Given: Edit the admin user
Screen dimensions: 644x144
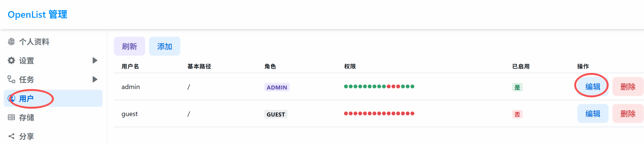Looking at the screenshot, I should click(x=592, y=87).
